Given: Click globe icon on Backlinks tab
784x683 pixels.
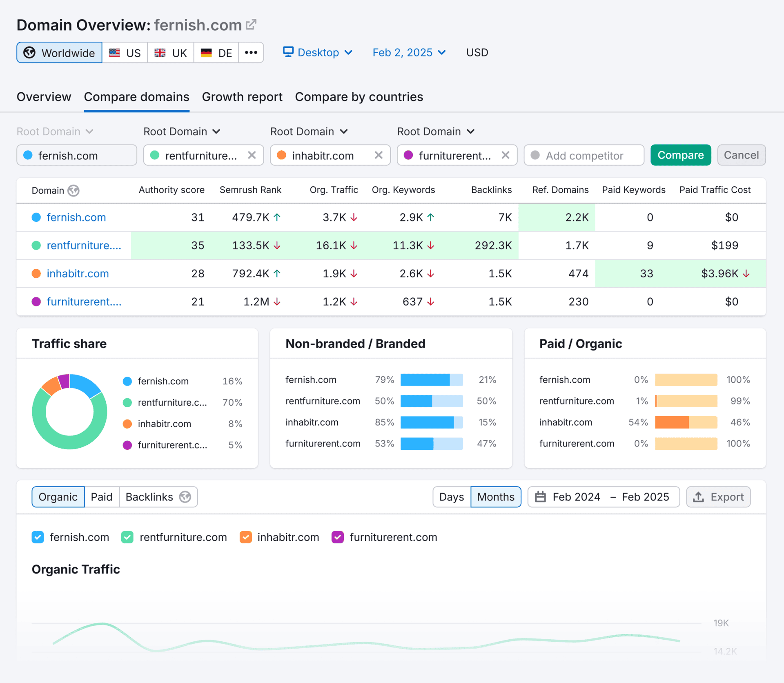Looking at the screenshot, I should click(x=185, y=497).
